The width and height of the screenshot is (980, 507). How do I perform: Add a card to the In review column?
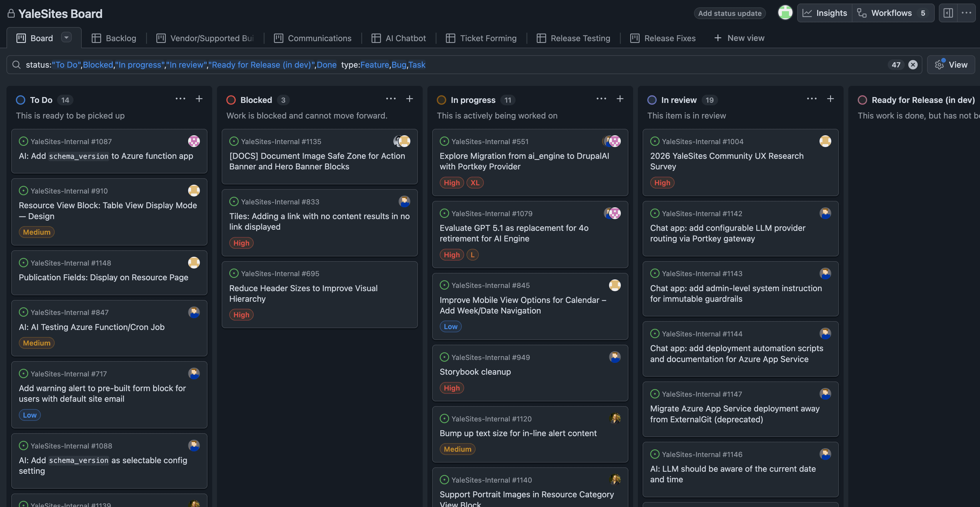[x=830, y=99]
